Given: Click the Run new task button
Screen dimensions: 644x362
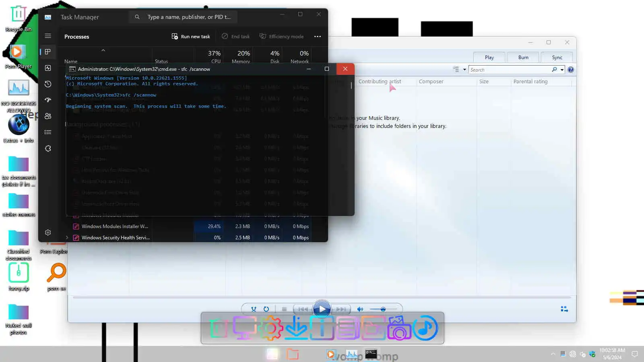Looking at the screenshot, I should point(191,37).
